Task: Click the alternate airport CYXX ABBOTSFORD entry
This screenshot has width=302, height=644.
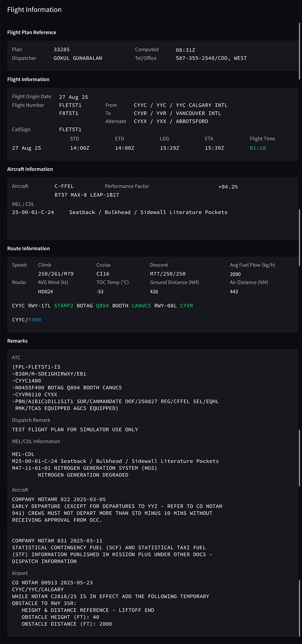Action: pos(171,121)
